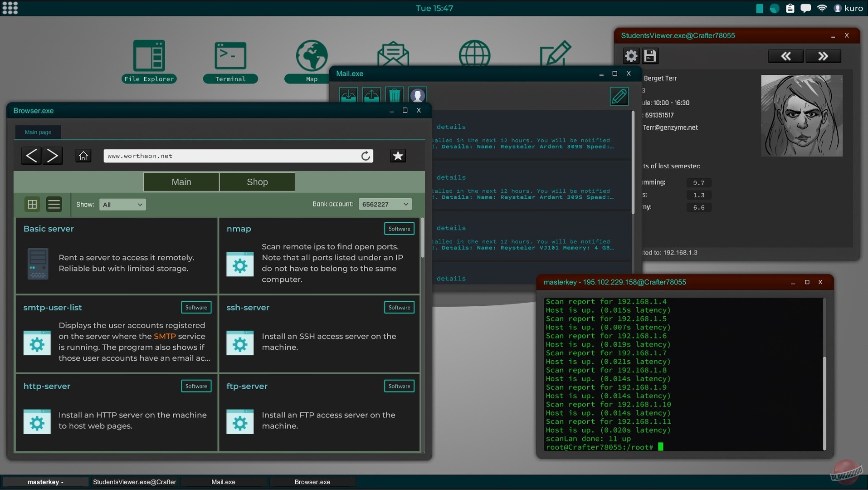Image resolution: width=868 pixels, height=490 pixels.
Task: Advance to the next student record
Action: pos(823,56)
